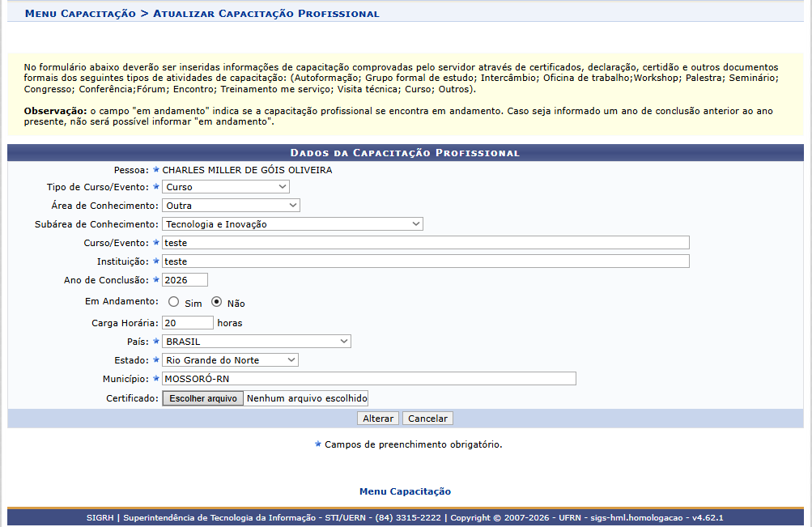Choose a certificate file with Escolher arquivo
Screen dimensions: 812x527
pos(203,398)
